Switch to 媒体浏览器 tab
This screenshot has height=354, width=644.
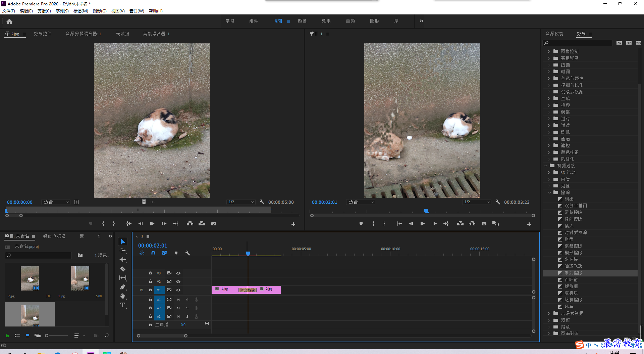tap(54, 236)
